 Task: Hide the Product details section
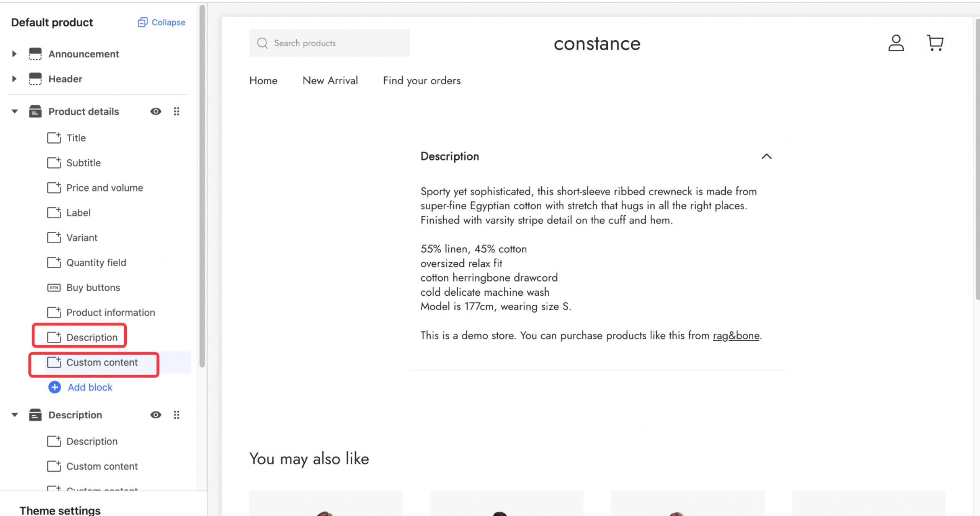pos(156,111)
